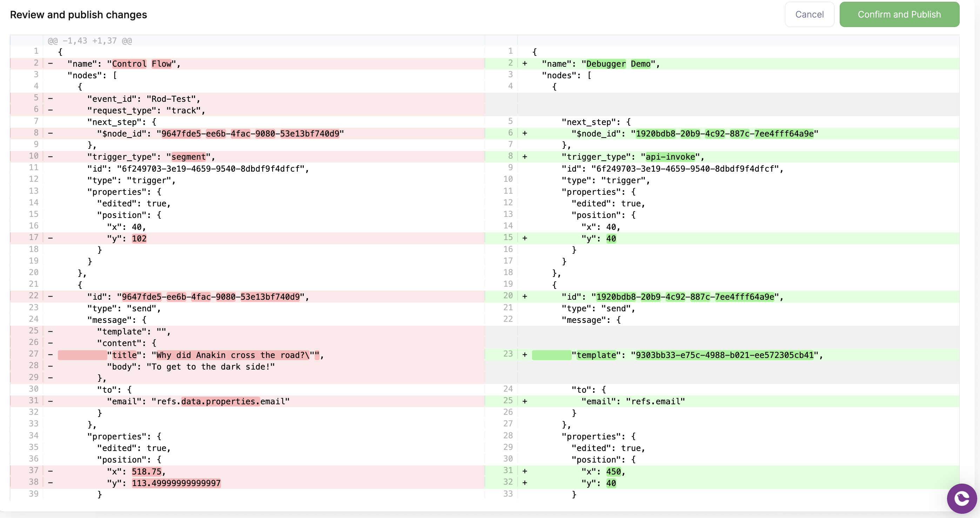
Task: Click the Review and publish changes heading
Action: 78,14
